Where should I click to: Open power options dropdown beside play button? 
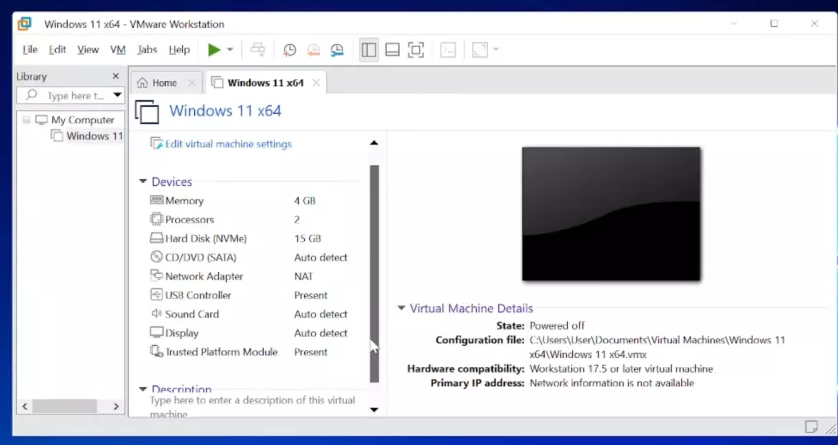(230, 50)
